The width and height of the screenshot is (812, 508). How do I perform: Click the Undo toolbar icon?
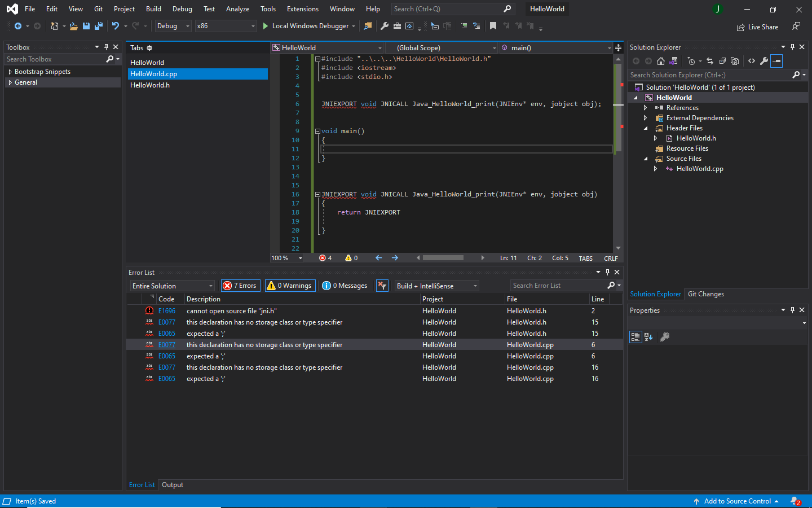(116, 26)
